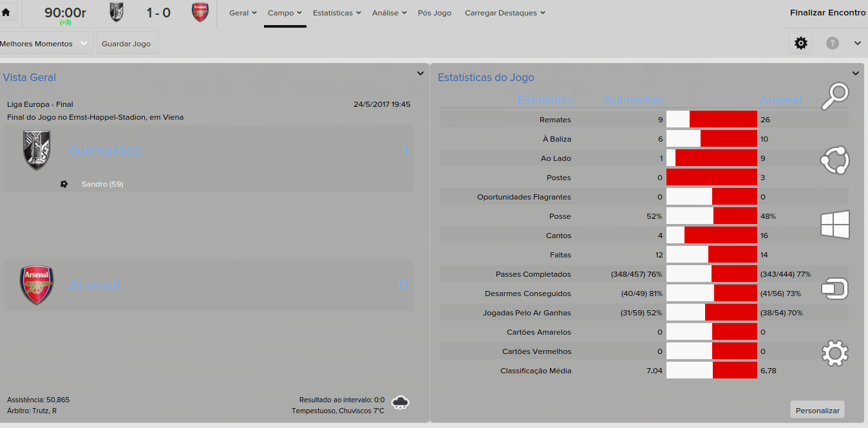Screen dimensions: 868x428
Task: Click the match date 24/5/2017 19:45
Action: tap(382, 104)
